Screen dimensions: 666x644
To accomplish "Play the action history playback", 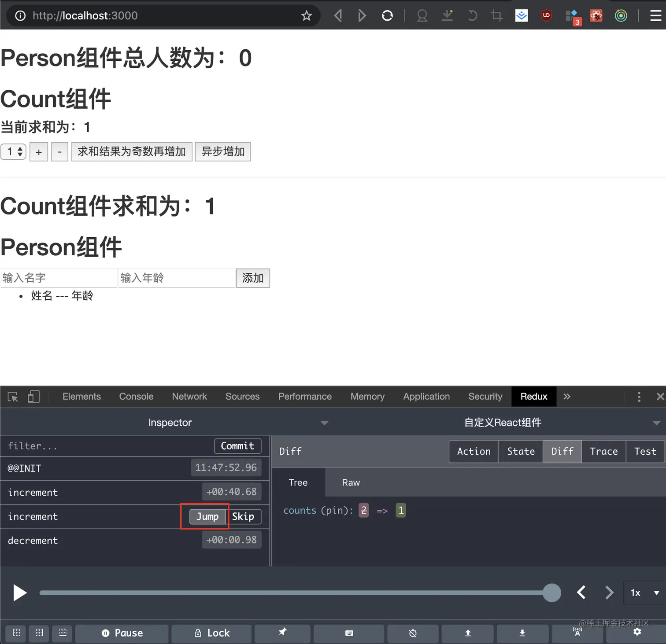I will click(x=19, y=592).
